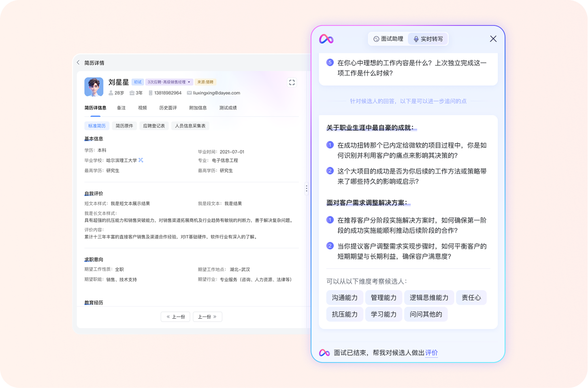
Task: Click the 教育经历 section heading
Action: (x=94, y=303)
